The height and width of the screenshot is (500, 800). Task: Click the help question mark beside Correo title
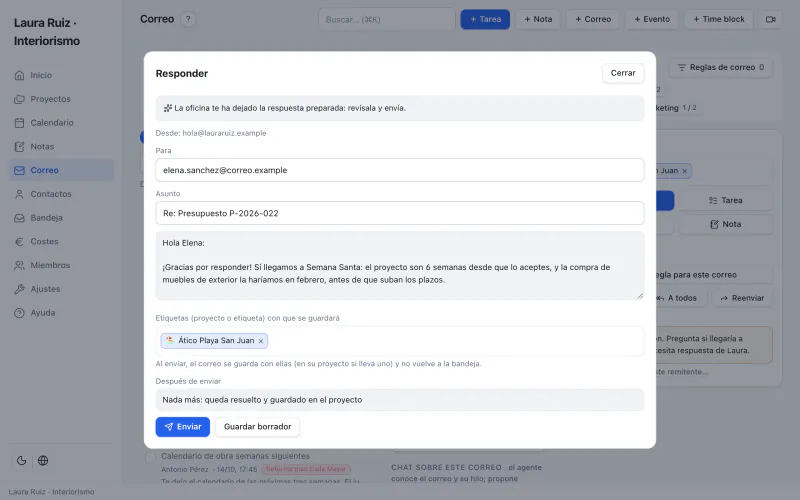pos(188,19)
